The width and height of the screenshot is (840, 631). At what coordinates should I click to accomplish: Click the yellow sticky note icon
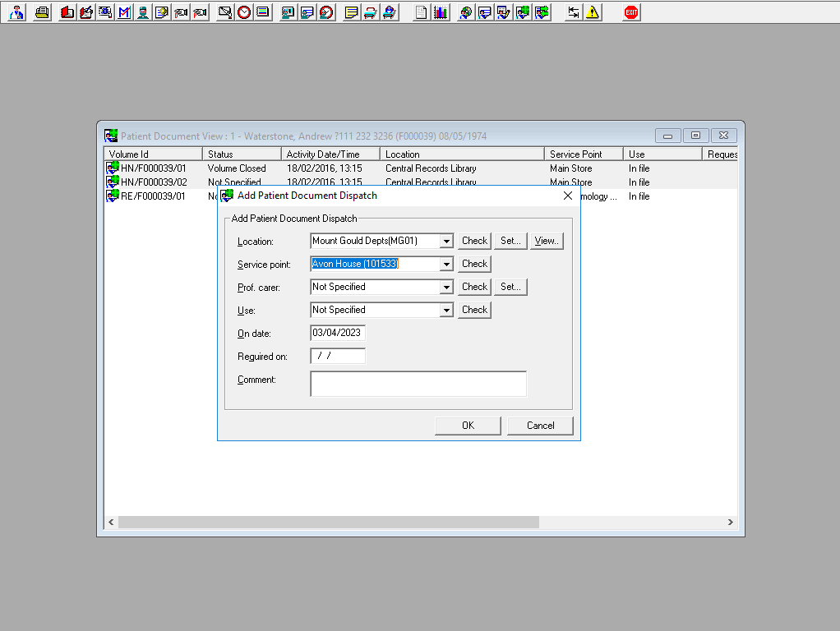pyautogui.click(x=352, y=12)
